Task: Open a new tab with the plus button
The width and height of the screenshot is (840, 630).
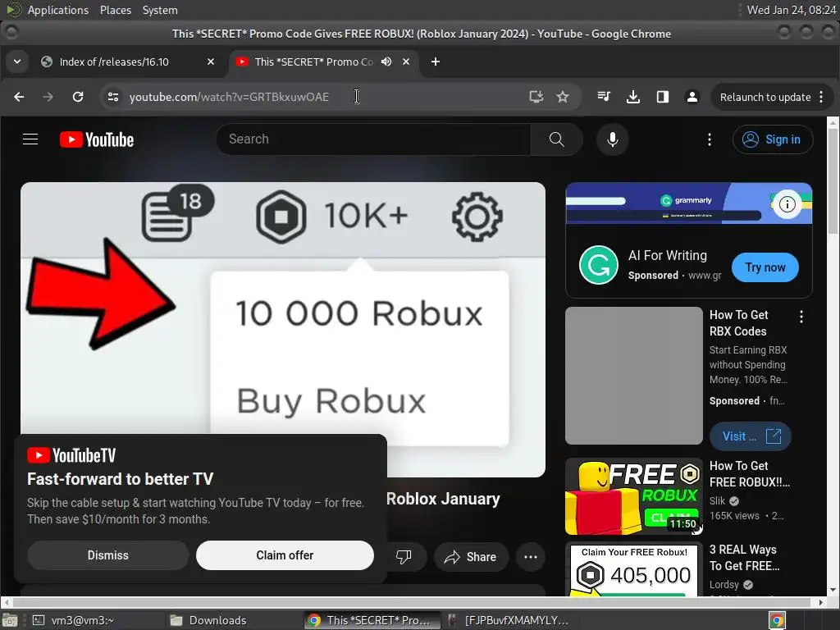Action: (436, 62)
